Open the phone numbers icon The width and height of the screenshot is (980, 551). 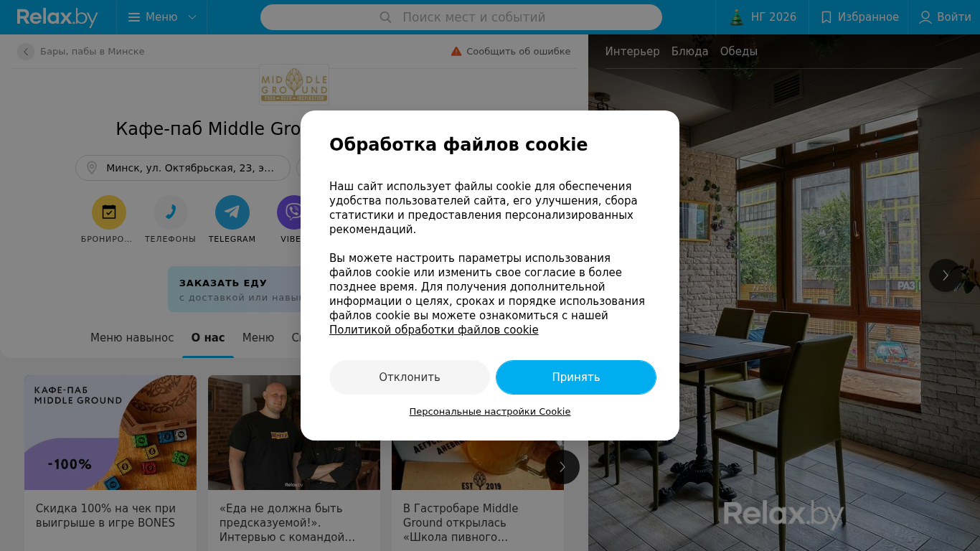click(x=171, y=212)
